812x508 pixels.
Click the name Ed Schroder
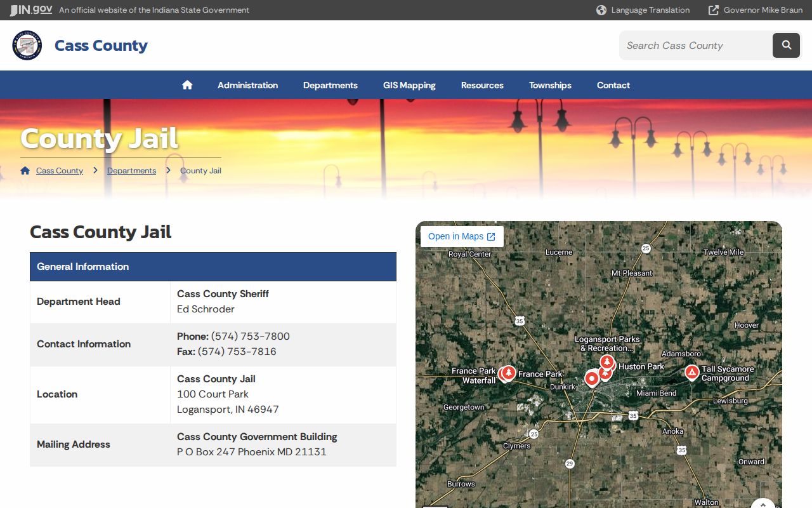click(206, 309)
